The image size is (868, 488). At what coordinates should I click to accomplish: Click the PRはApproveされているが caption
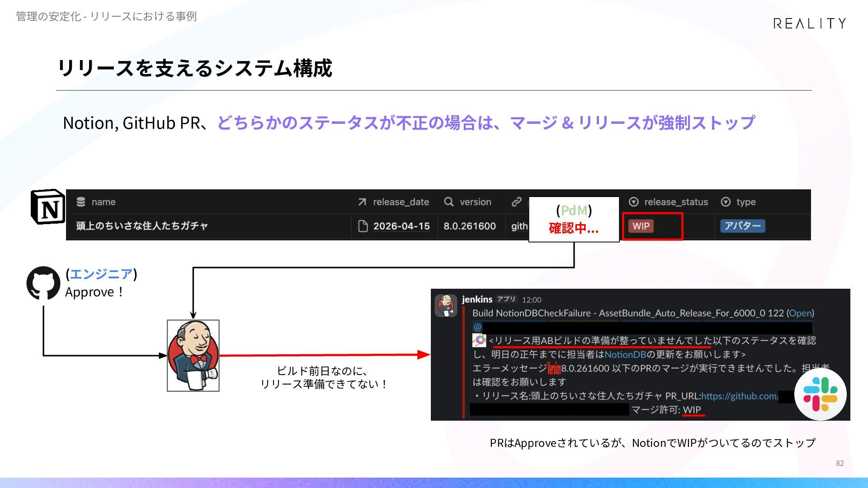pos(653,443)
